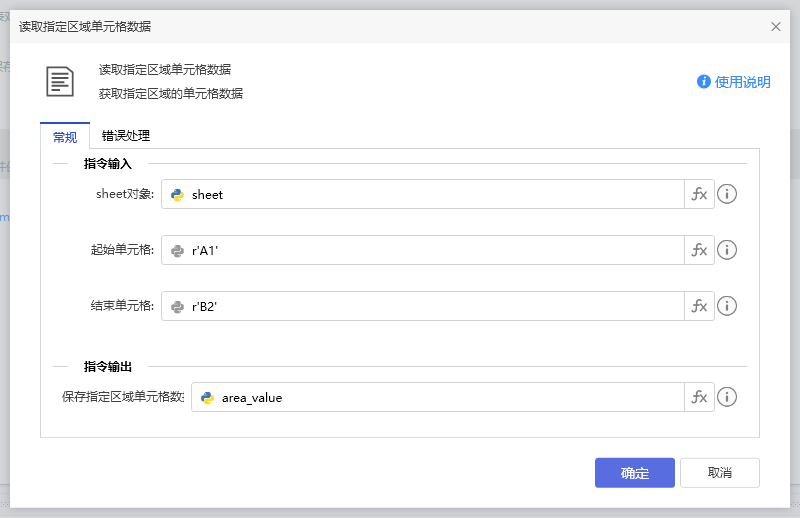Confirm with the 确定 button

(x=634, y=473)
